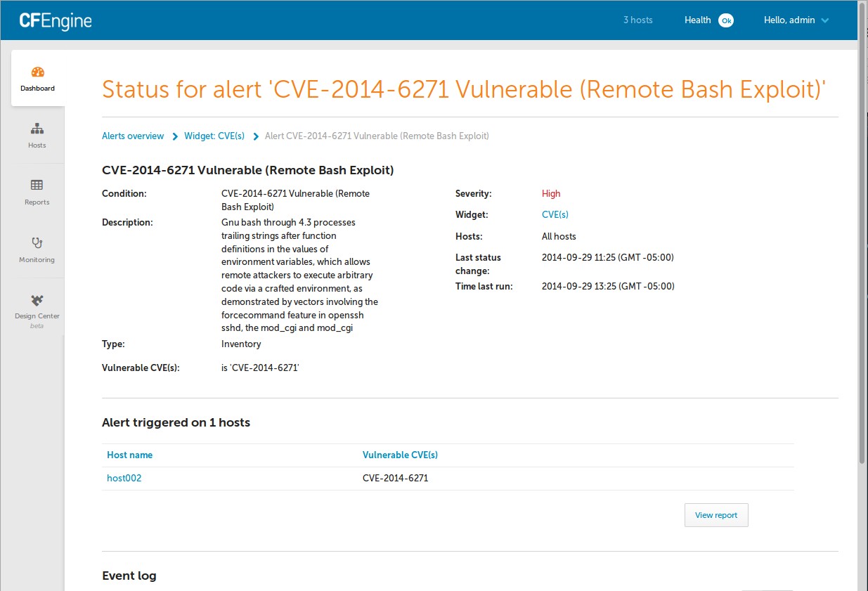Open the Alerts overview breadcrumb link
The width and height of the screenshot is (868, 591).
(x=133, y=136)
